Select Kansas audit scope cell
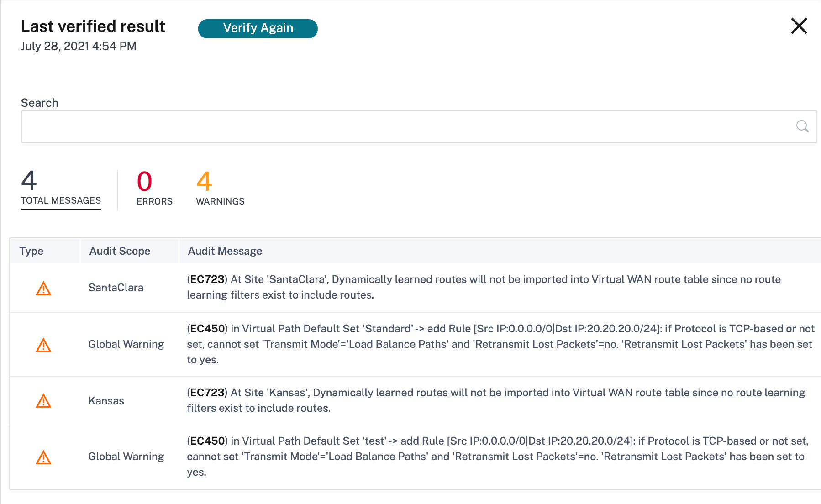This screenshot has width=821, height=504. 106,401
